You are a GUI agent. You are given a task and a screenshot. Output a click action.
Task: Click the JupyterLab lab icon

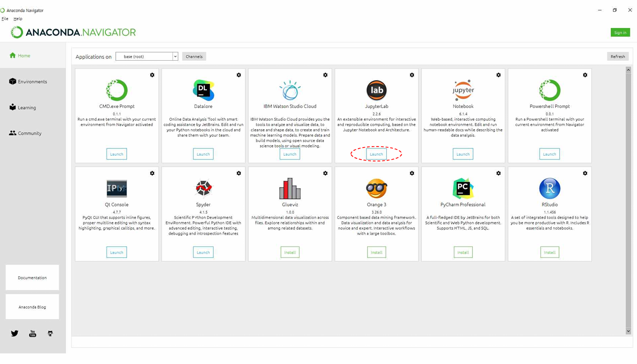tap(376, 90)
